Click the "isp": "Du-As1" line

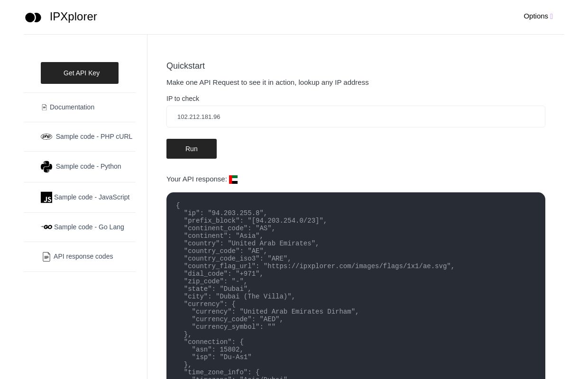tap(221, 357)
